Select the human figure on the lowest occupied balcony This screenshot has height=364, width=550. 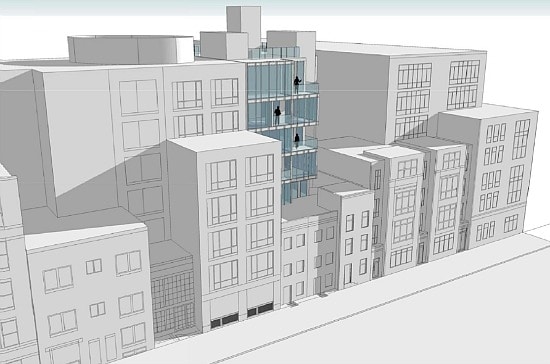(297, 141)
